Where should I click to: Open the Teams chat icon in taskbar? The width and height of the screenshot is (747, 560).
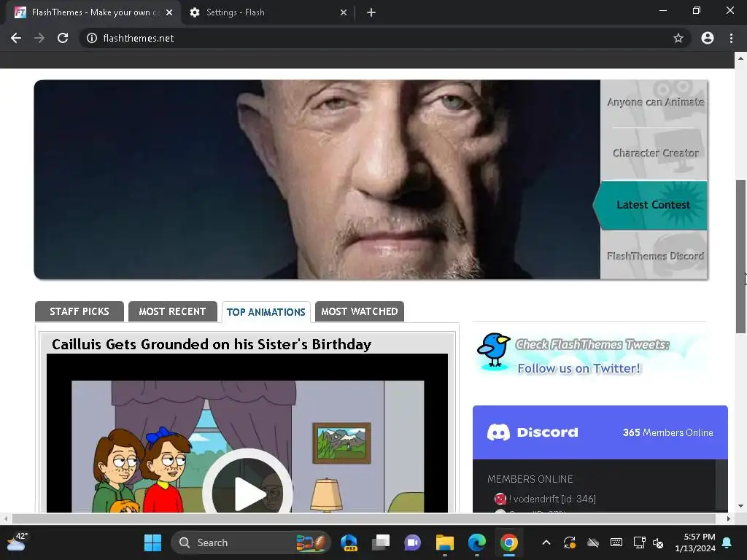tap(413, 542)
